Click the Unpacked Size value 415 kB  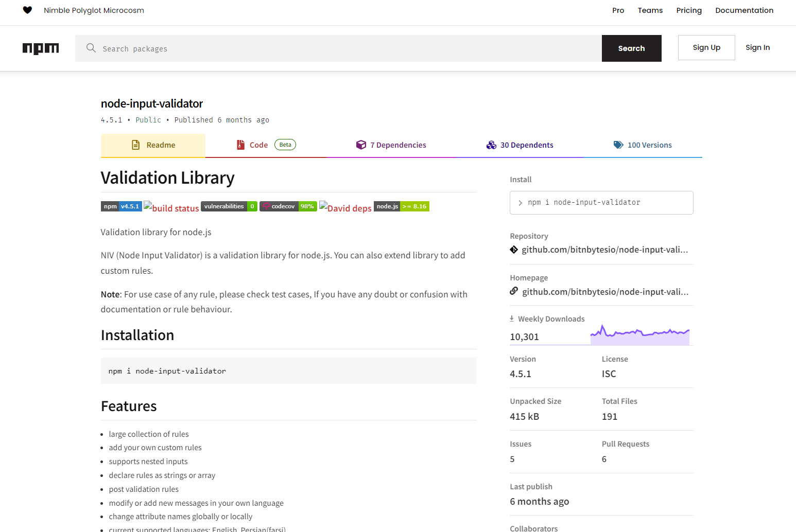coord(525,417)
